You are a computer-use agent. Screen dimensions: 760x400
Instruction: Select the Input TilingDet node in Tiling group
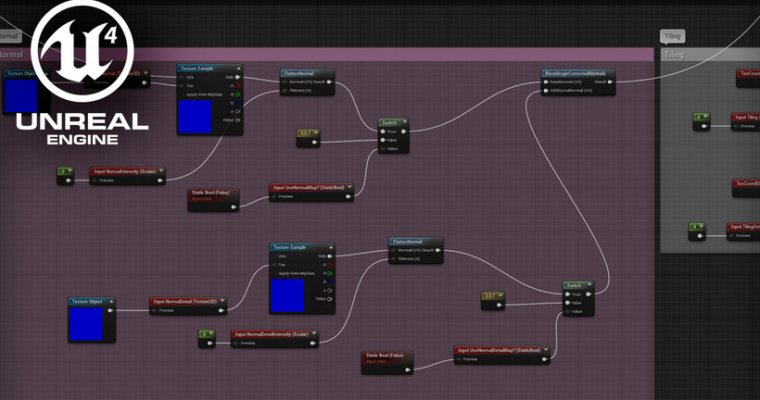pos(743,231)
